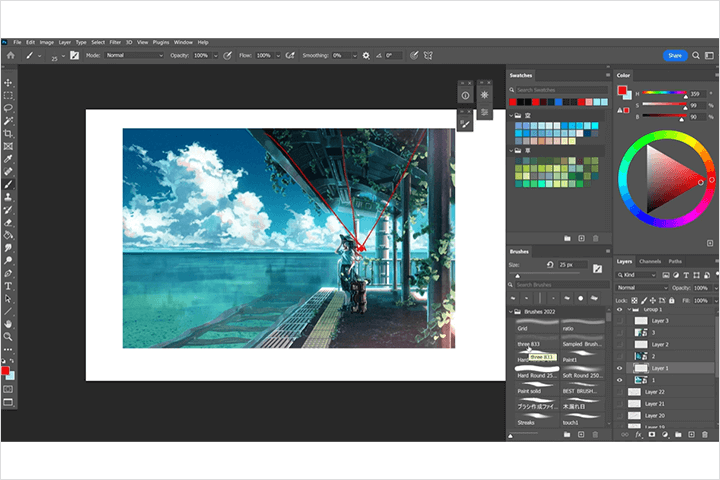This screenshot has height=480, width=720.
Task: Select the Eraser tool
Action: [8, 223]
